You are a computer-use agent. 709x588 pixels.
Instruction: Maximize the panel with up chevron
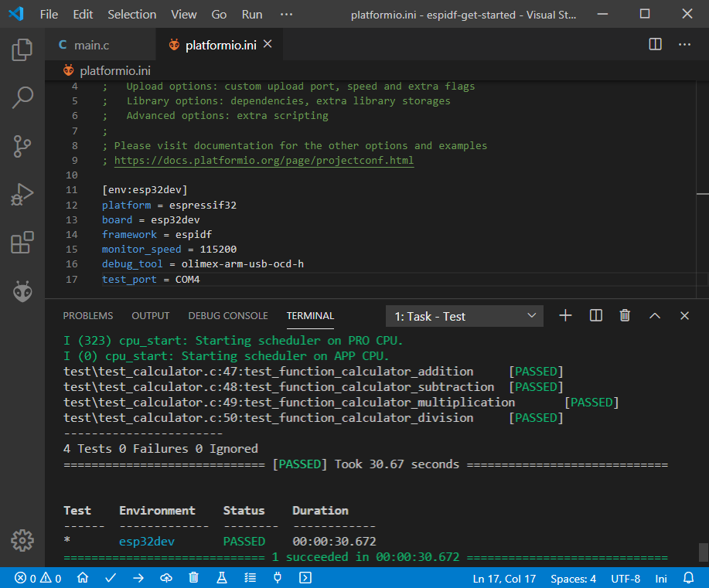(655, 316)
